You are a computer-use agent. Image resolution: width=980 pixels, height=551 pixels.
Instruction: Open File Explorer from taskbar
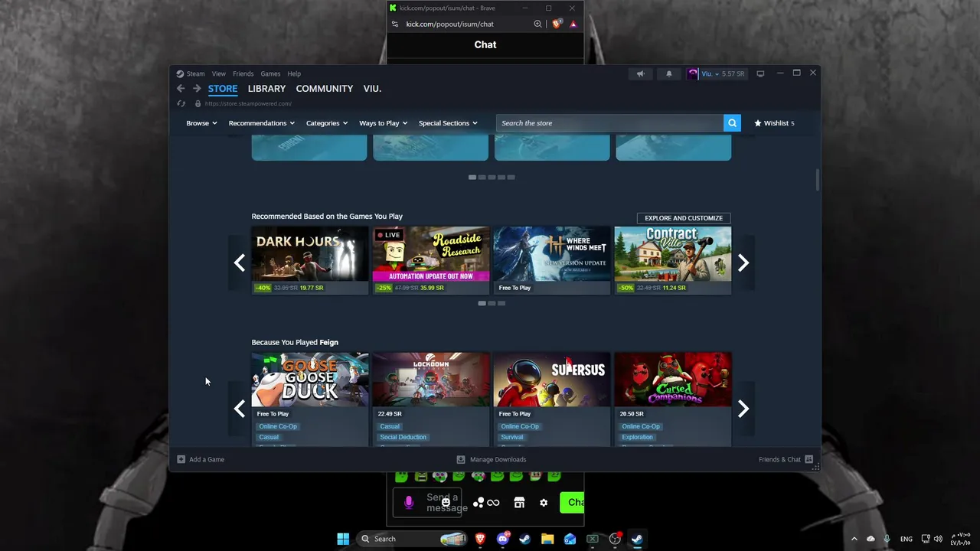pyautogui.click(x=547, y=539)
